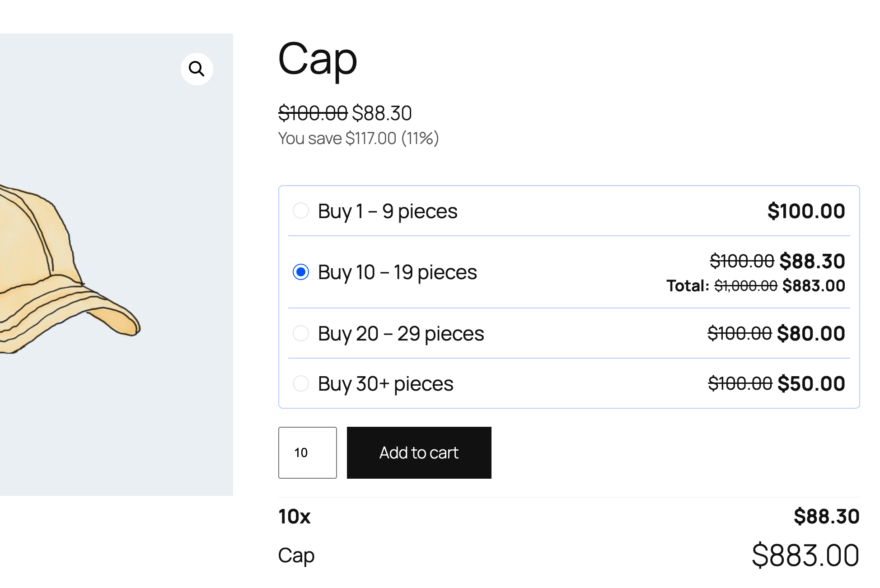Screen dimensions: 880x588
Task: Click the $80.00 price in 20–29 tier
Action: tap(811, 333)
